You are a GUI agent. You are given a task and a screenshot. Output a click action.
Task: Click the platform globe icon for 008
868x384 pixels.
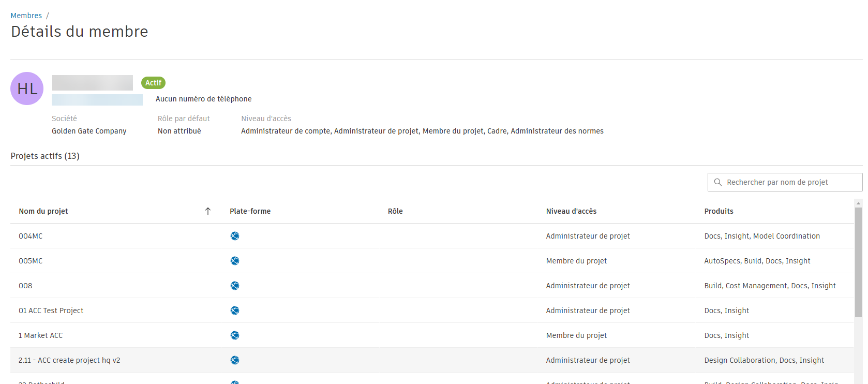pyautogui.click(x=235, y=286)
